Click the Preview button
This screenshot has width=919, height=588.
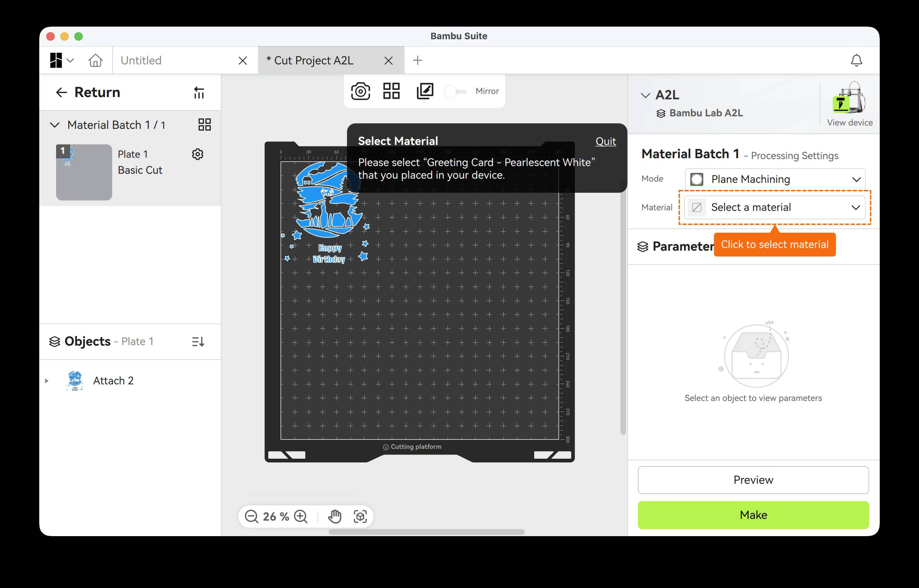pyautogui.click(x=753, y=480)
